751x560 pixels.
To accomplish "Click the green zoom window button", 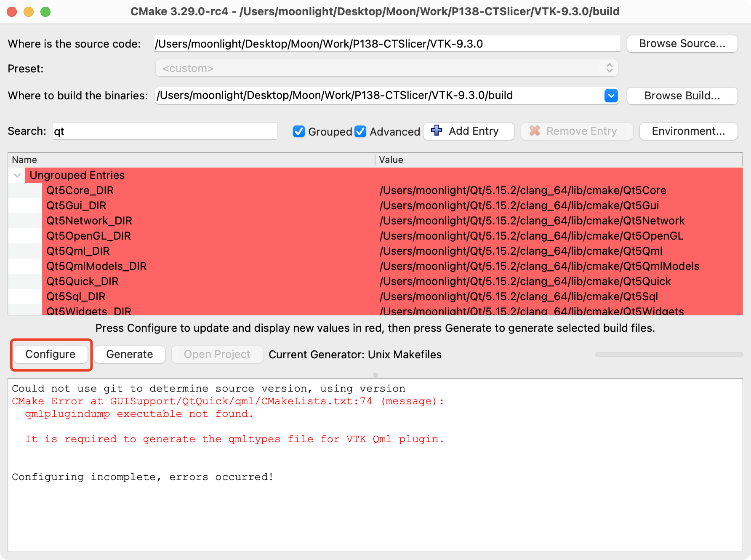I will point(45,11).
